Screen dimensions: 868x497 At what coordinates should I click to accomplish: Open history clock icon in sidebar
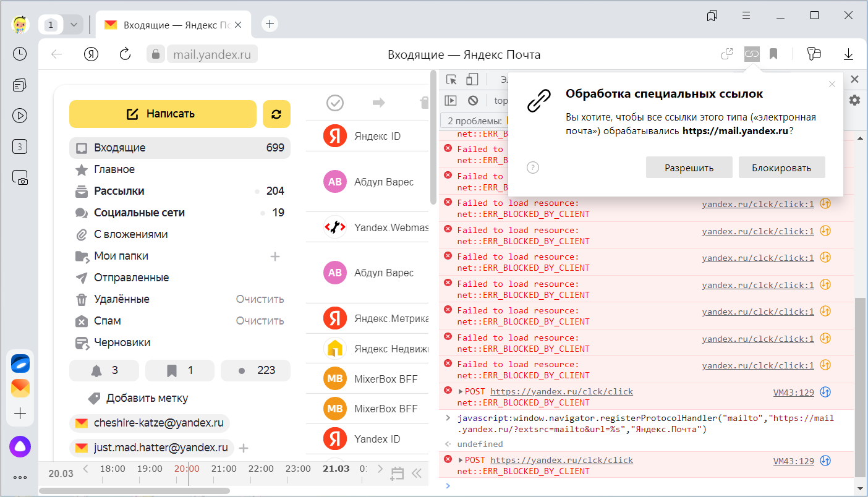tap(20, 54)
